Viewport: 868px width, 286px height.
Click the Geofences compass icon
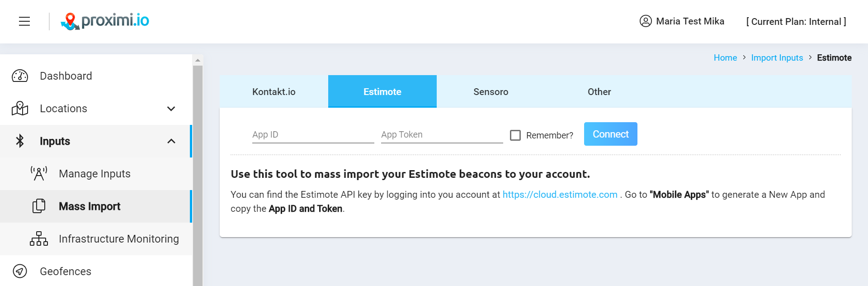tap(20, 272)
